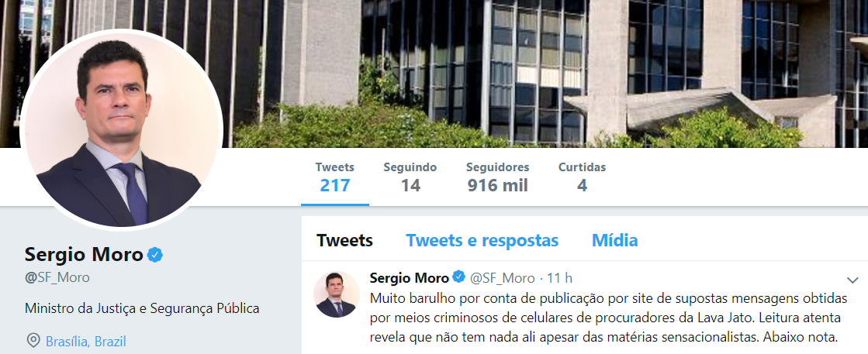
Task: Select the Tweets timeline tab
Action: point(344,241)
